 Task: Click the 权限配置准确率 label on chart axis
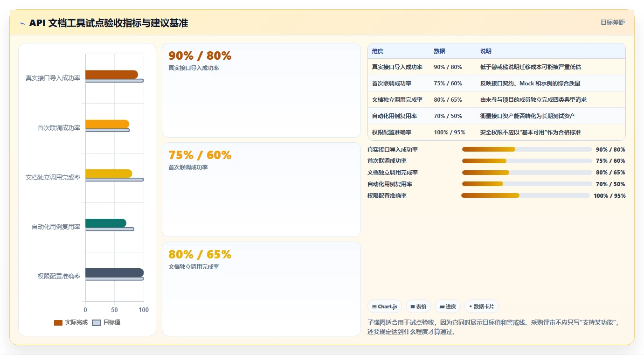pos(59,276)
